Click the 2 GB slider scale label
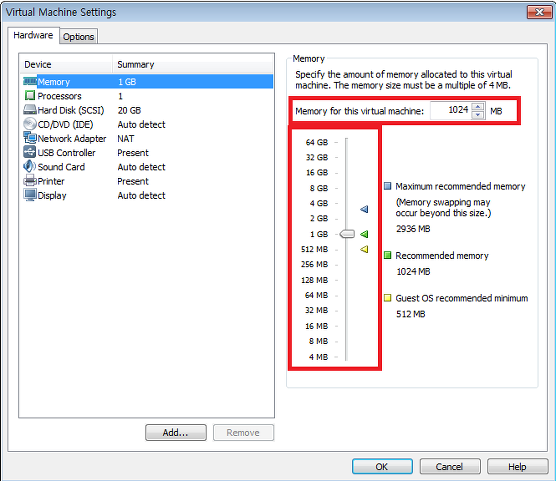Image resolution: width=556 pixels, height=481 pixels. pyautogui.click(x=318, y=218)
